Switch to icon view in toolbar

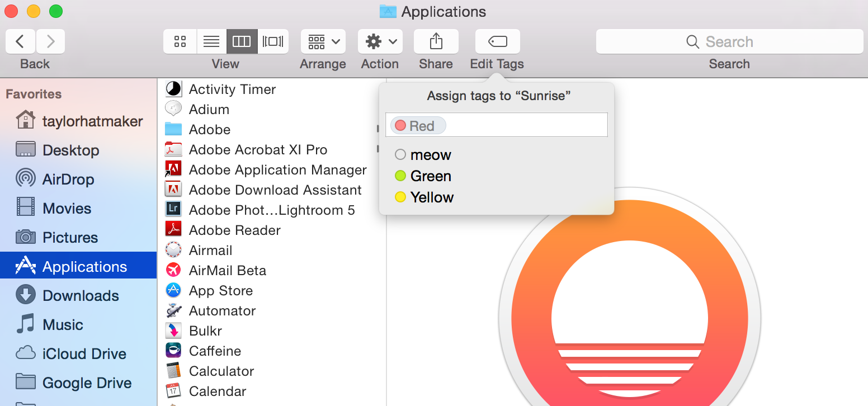[180, 41]
